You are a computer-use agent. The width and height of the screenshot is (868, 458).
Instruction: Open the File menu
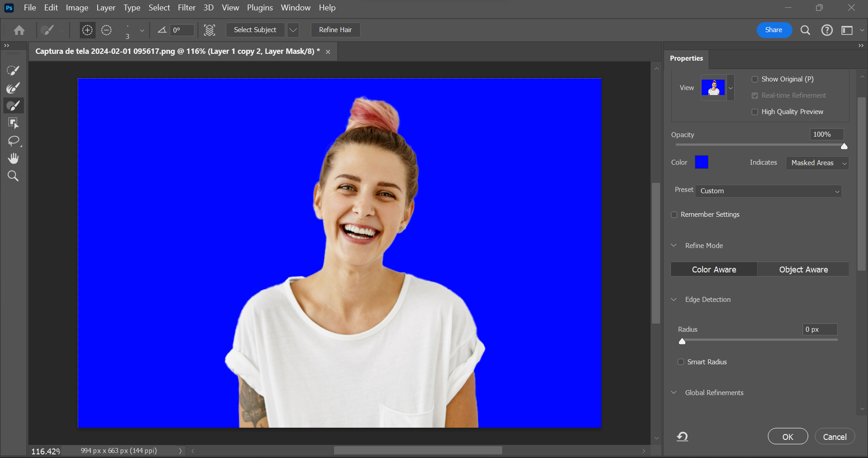coord(30,8)
